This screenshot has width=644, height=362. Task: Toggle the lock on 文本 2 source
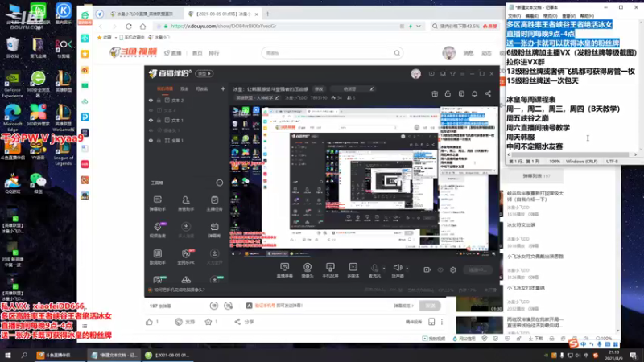click(159, 100)
